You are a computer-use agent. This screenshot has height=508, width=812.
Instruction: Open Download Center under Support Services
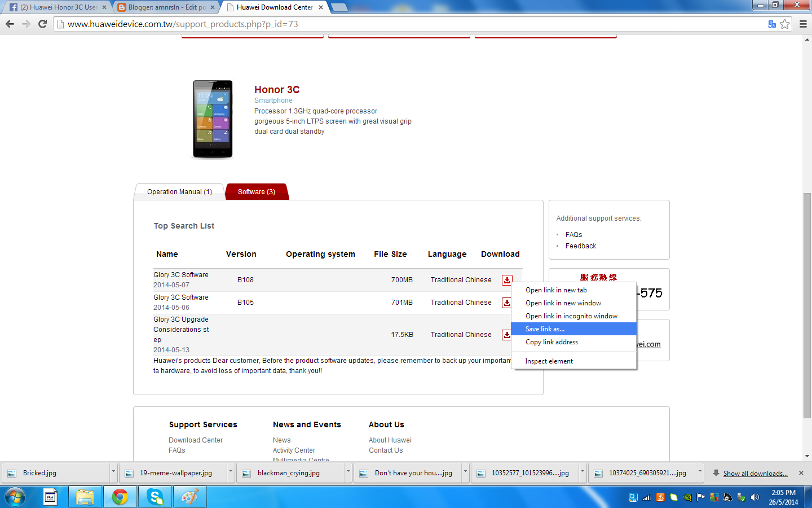[196, 440]
